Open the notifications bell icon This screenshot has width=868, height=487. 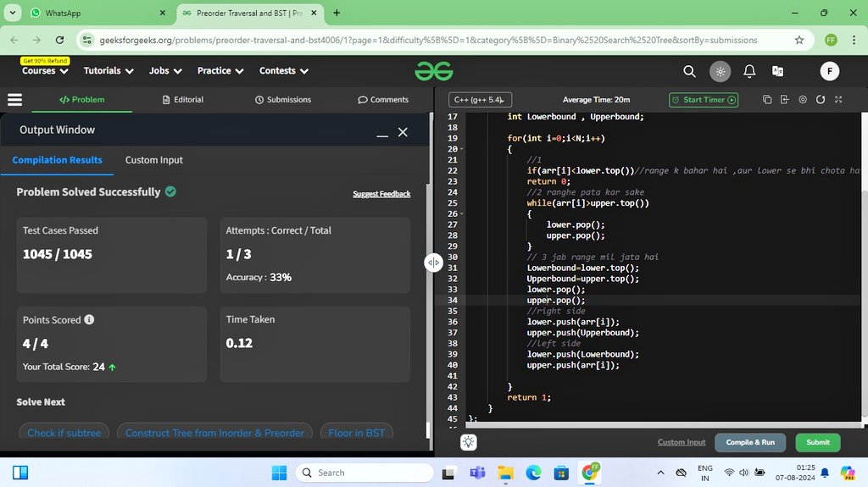749,71
